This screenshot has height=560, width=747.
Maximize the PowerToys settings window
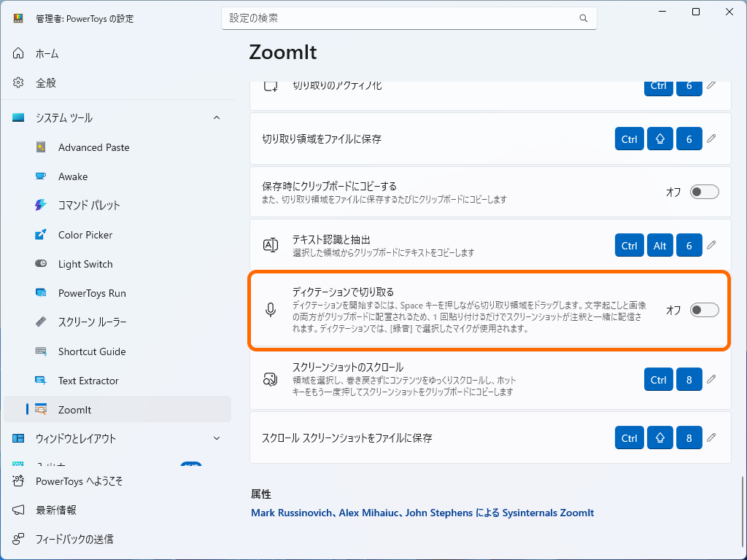tap(696, 12)
